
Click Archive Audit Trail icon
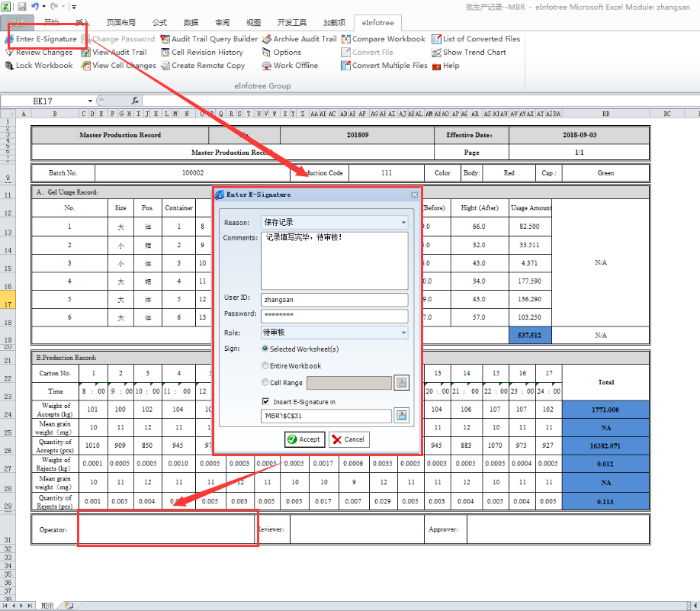pos(268,39)
